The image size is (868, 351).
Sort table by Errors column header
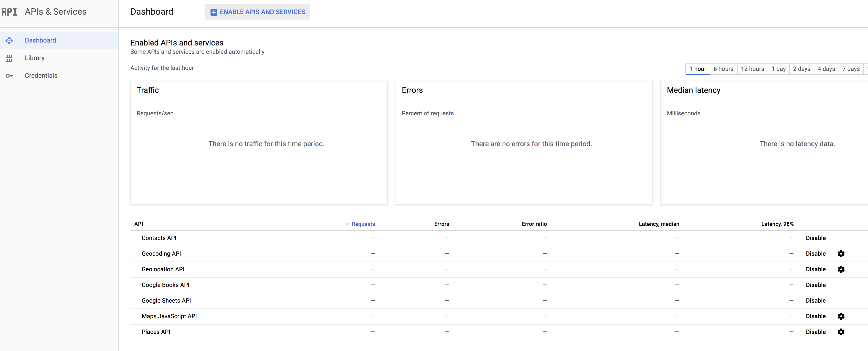coord(441,224)
